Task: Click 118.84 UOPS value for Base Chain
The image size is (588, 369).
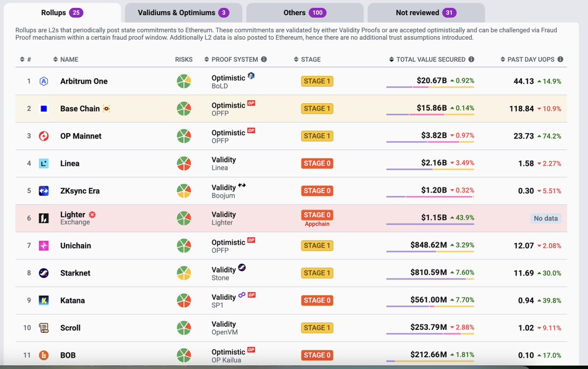Action: 521,109
